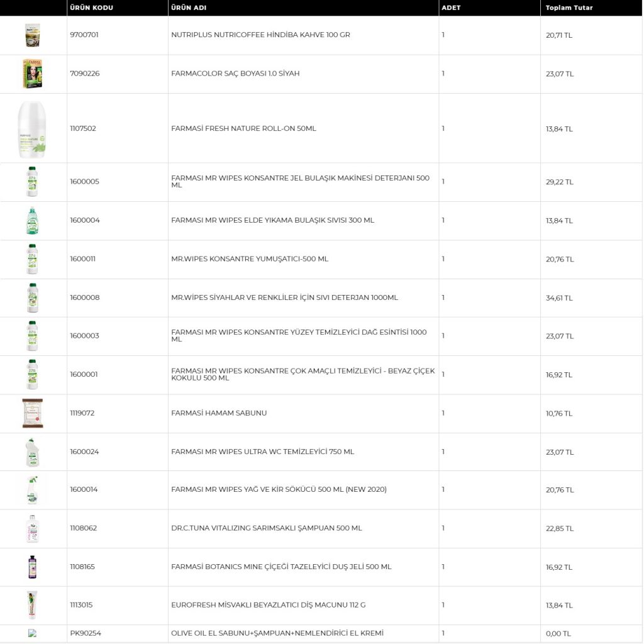Click the Elde Yıkama Bulaşık Sıvısı bottle image
This screenshot has width=644, height=644.
(33, 221)
